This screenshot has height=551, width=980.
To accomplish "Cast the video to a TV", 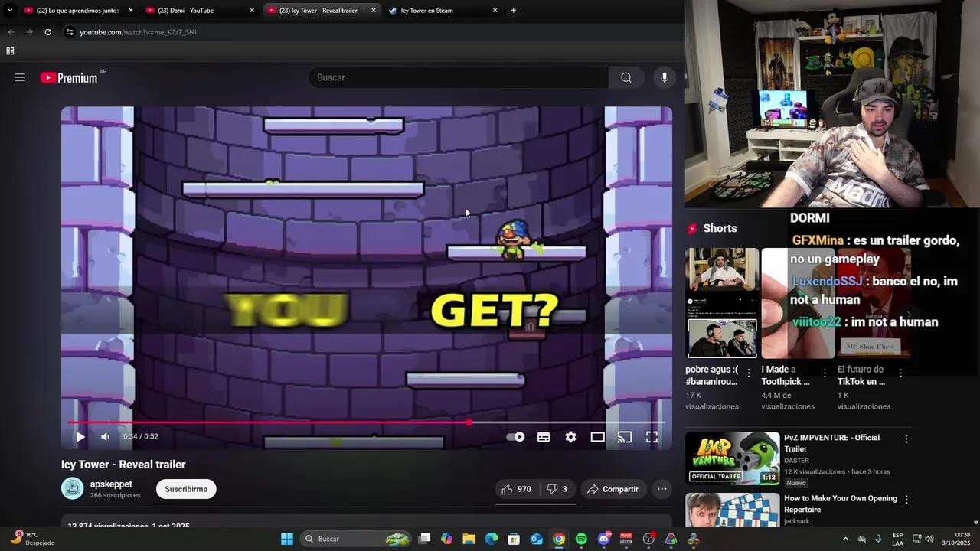I will pyautogui.click(x=625, y=437).
